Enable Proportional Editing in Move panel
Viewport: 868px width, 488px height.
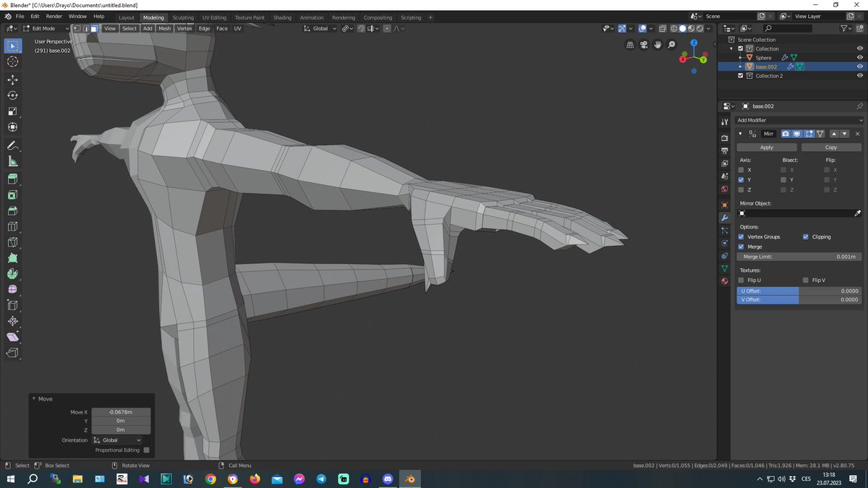point(146,450)
